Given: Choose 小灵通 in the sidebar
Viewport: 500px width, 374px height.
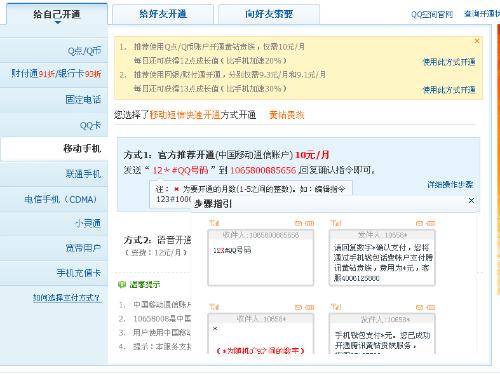Looking at the screenshot, I should 54,223.
